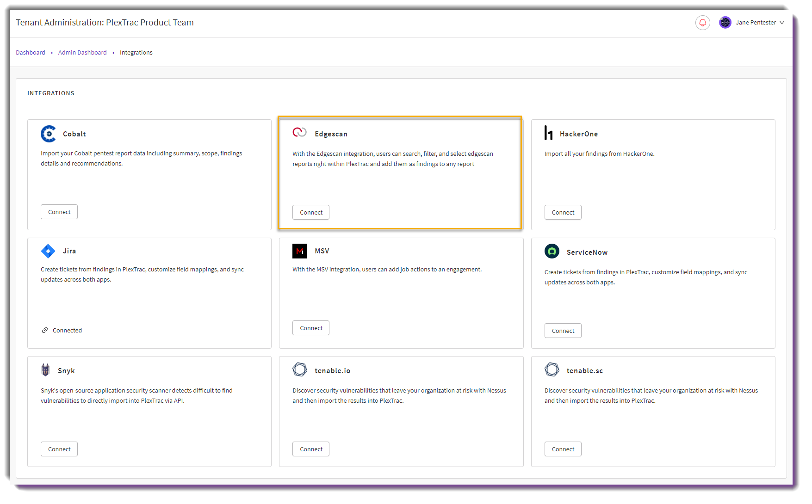Connect the MSV integration
The width and height of the screenshot is (812, 504).
click(311, 328)
